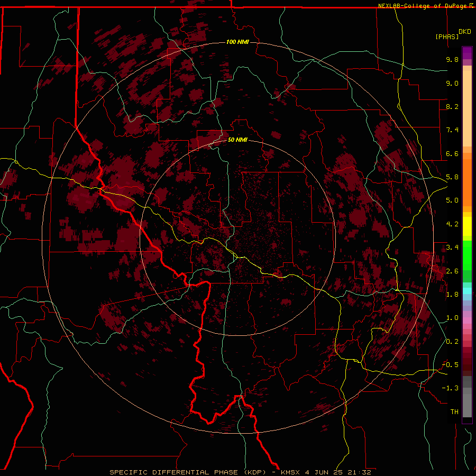Click the 6.6 scale value
This screenshot has height=476, width=476.
click(452, 153)
